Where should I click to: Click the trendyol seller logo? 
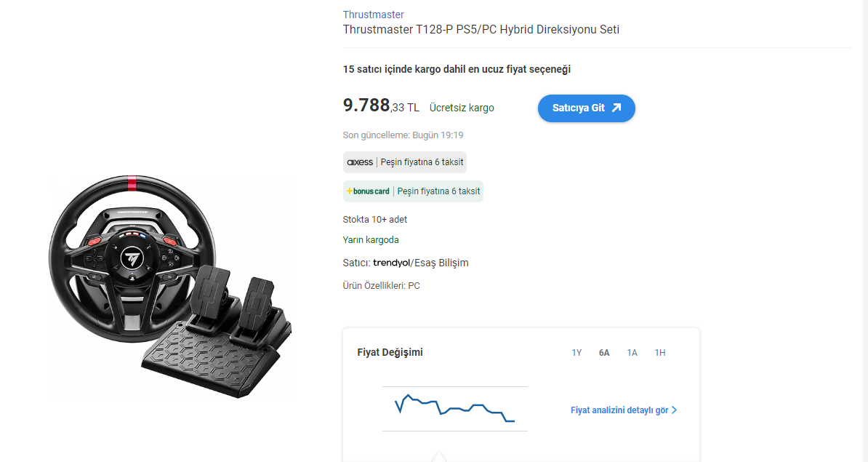coord(391,263)
